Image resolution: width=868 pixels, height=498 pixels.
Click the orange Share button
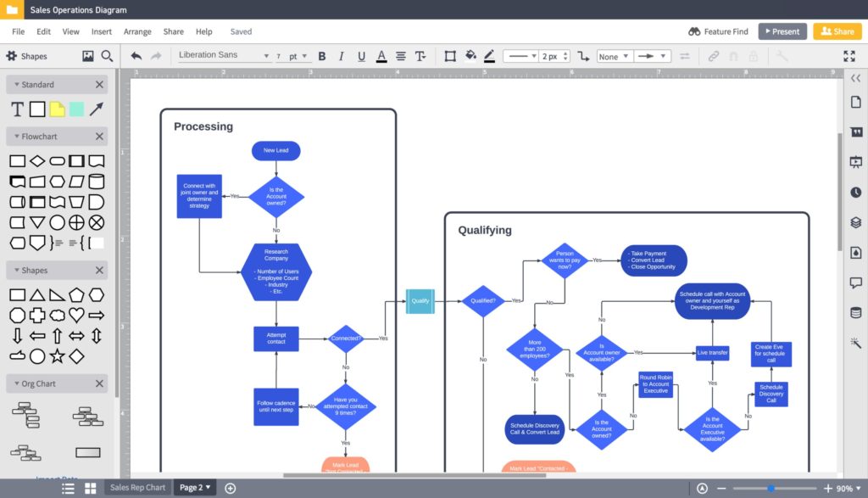pos(837,31)
